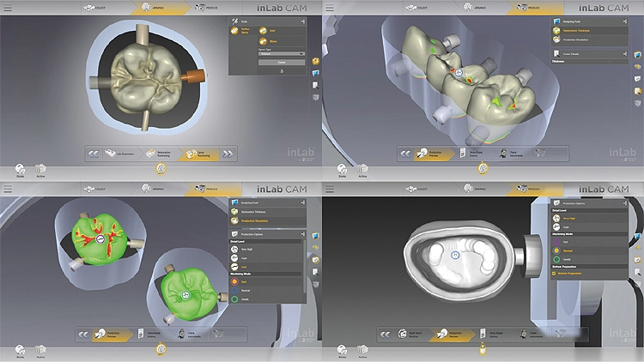The height and width of the screenshot is (362, 644).
Task: Switch to ARRANGE phase in the bridge window
Action: 475,8
